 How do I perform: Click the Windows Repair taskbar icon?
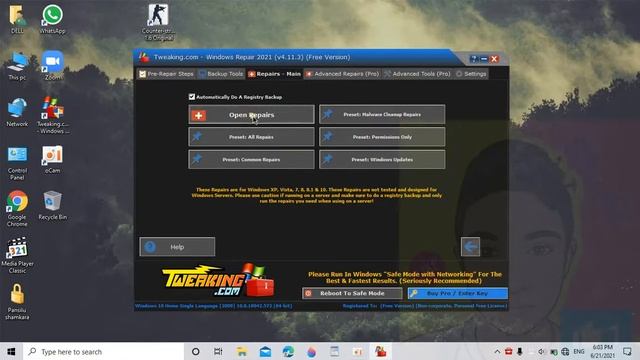click(x=380, y=351)
